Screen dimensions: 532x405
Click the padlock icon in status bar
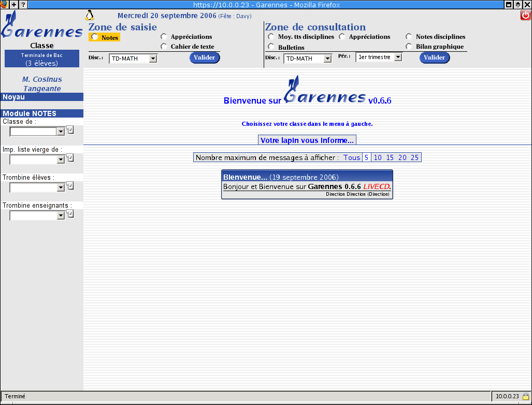point(525,396)
